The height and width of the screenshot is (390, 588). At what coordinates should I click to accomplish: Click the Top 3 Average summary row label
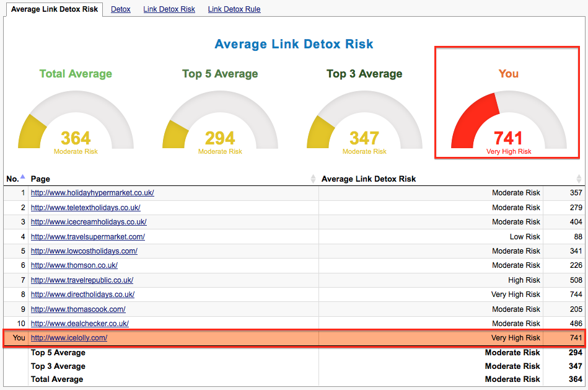click(58, 366)
